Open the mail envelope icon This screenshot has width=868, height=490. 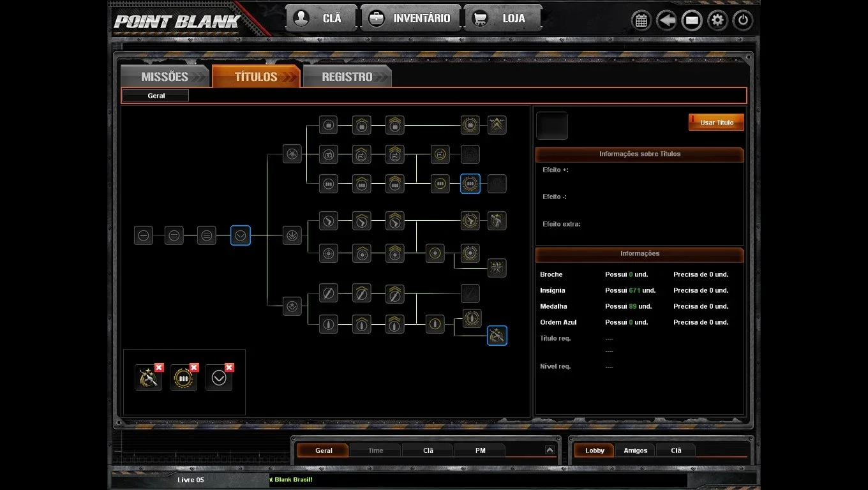click(x=692, y=20)
